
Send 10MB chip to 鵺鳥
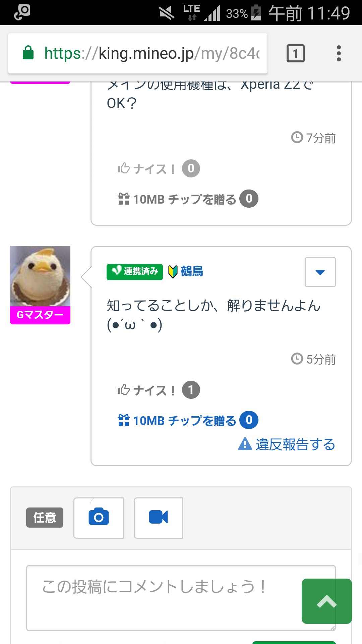(x=185, y=421)
